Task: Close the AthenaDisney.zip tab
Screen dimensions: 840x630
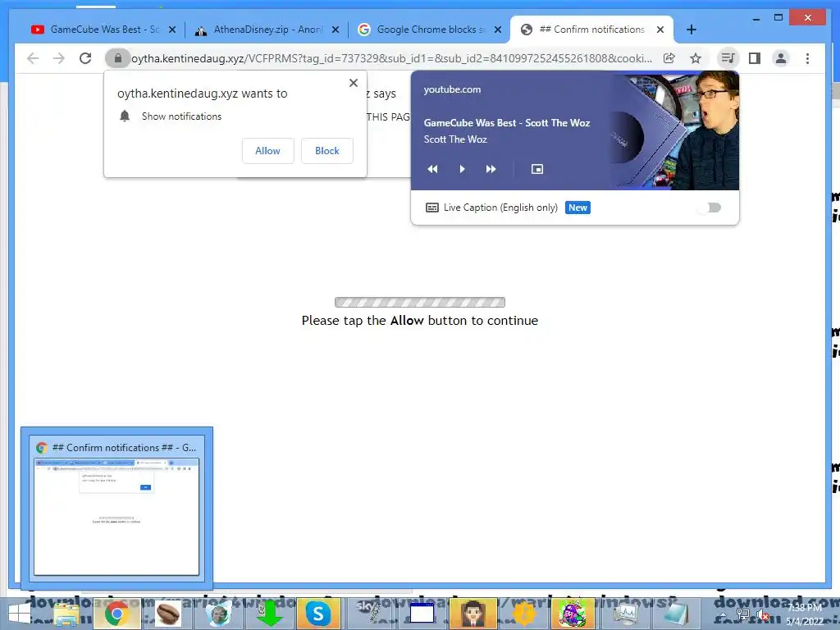Action: [336, 30]
